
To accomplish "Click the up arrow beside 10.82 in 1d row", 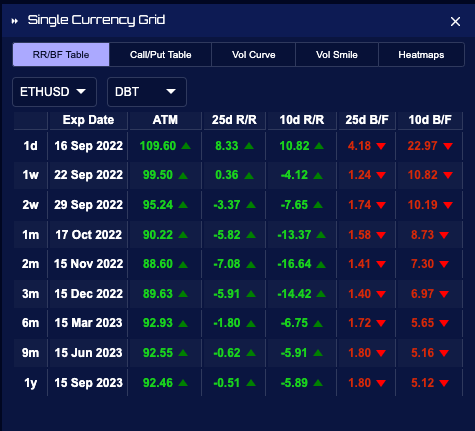I will [319, 146].
